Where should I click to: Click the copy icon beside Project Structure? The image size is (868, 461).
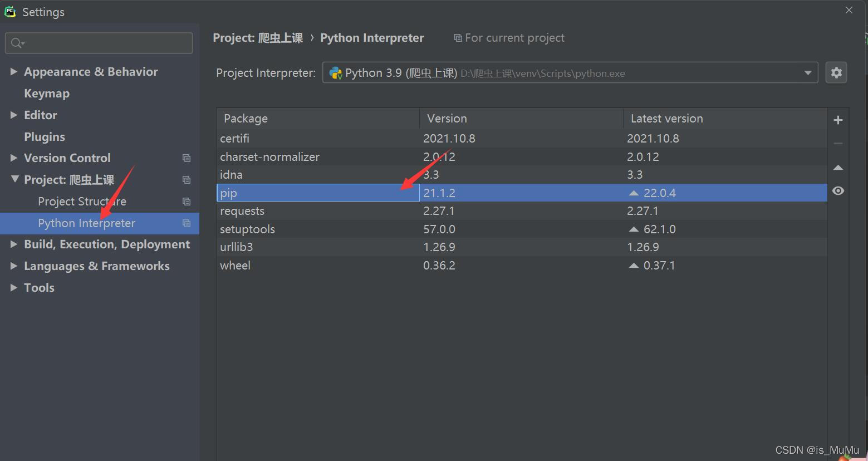click(x=187, y=202)
